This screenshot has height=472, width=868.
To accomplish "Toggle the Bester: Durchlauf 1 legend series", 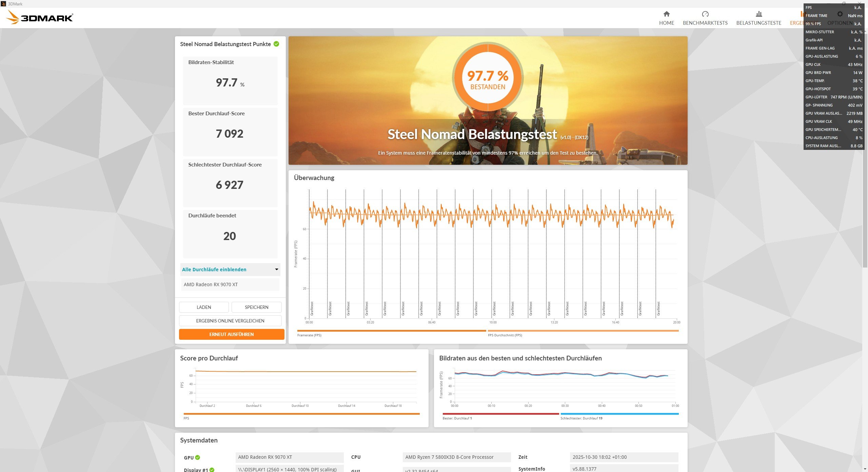I will pyautogui.click(x=457, y=418).
